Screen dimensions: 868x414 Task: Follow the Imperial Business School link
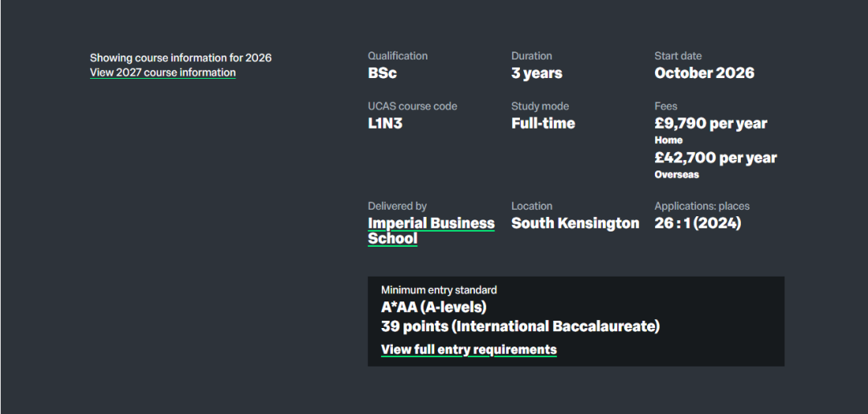point(431,231)
